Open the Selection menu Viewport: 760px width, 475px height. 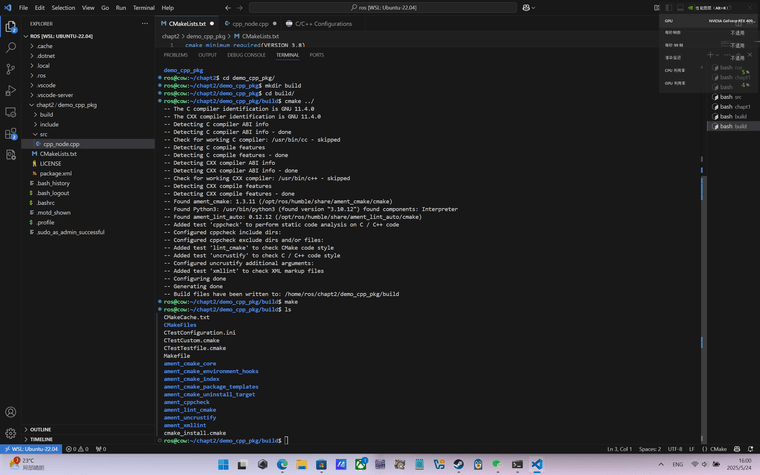(x=63, y=8)
